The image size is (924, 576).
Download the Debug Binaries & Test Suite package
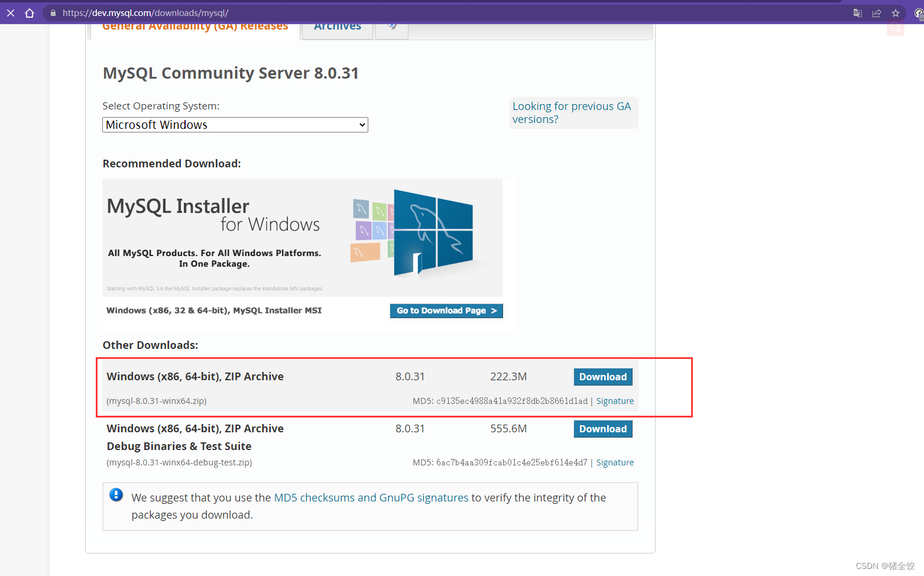click(602, 429)
